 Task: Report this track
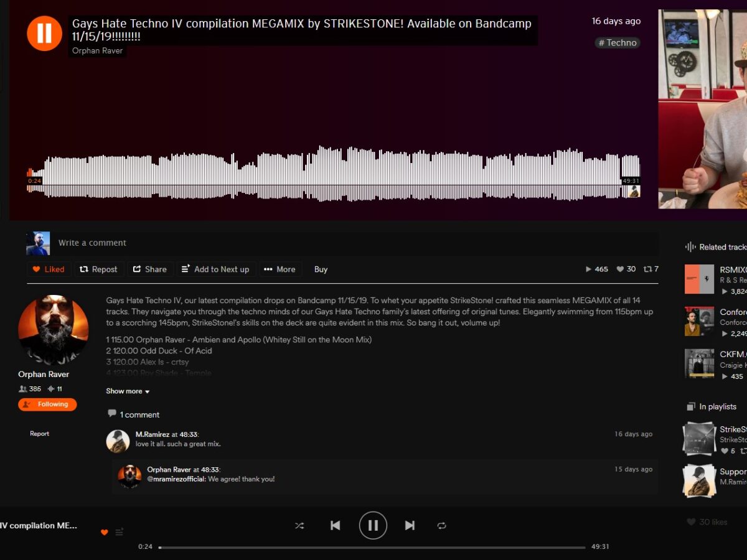(x=39, y=434)
